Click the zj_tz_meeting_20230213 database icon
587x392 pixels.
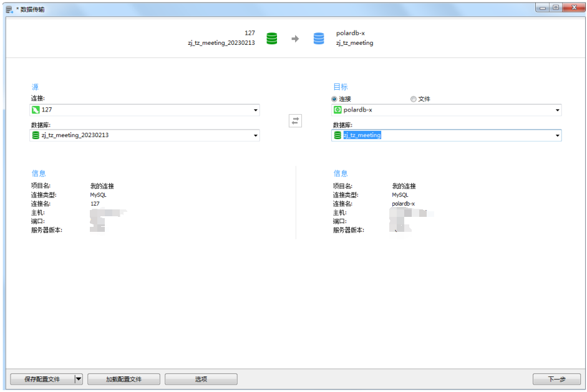click(36, 135)
